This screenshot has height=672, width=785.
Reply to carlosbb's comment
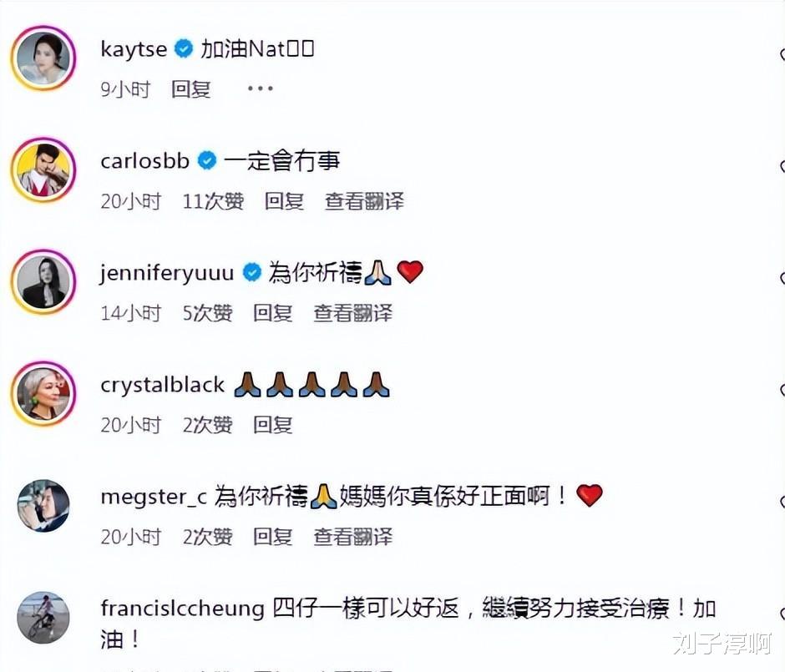coord(285,201)
